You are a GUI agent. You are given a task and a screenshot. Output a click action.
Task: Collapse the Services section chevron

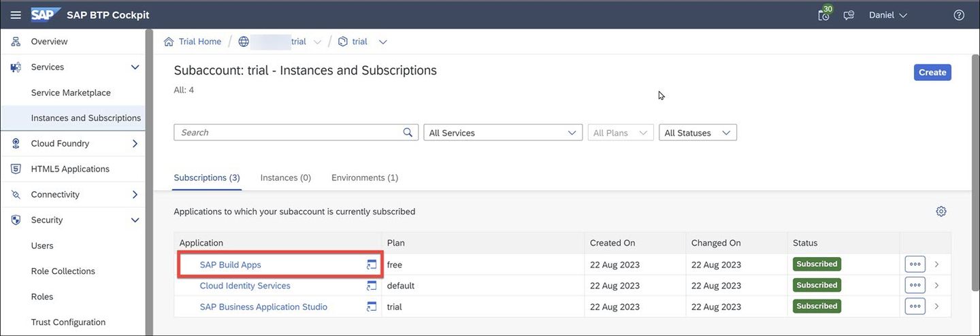(x=135, y=67)
